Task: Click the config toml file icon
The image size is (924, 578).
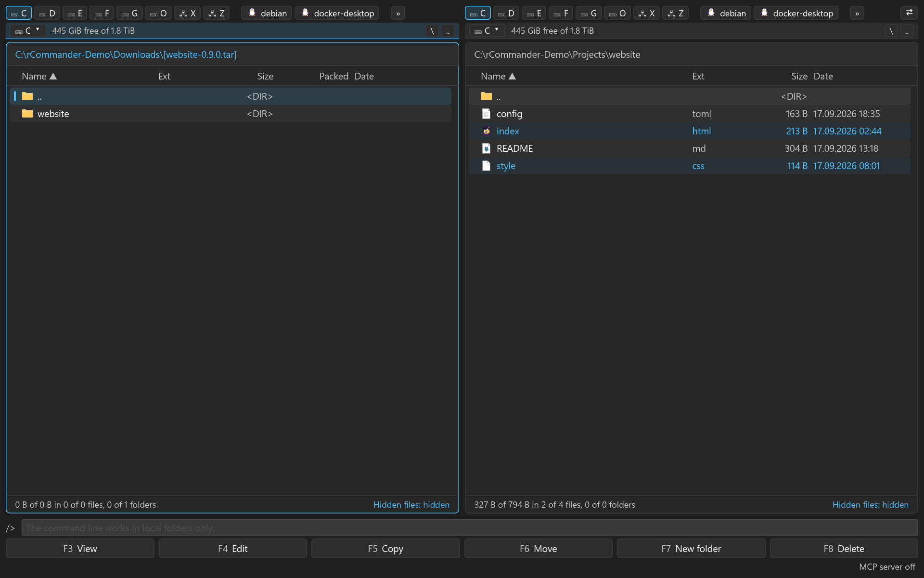Action: click(x=487, y=114)
